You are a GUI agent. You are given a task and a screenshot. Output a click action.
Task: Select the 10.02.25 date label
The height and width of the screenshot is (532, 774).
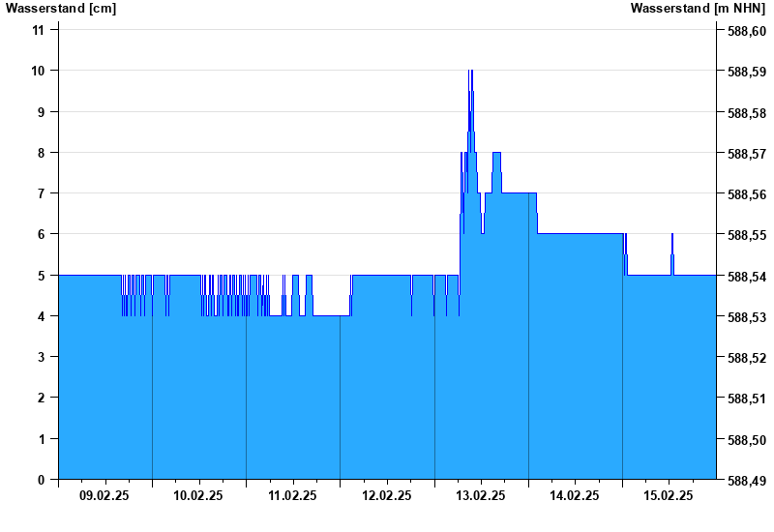click(x=198, y=495)
